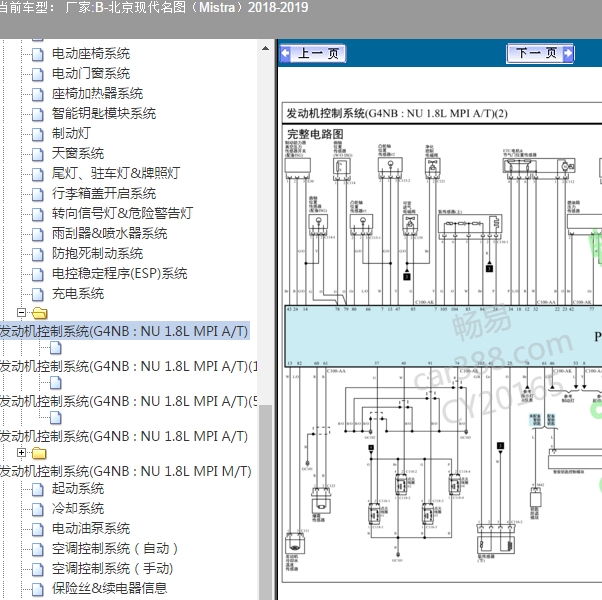Click the 制动灯 page icon
The height and width of the screenshot is (600, 602).
pos(38,134)
